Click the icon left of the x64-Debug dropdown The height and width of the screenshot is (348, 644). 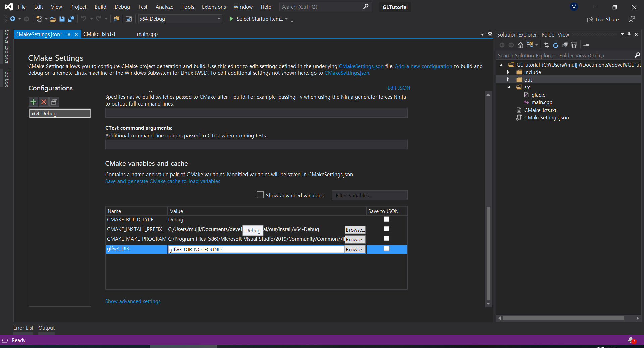point(129,19)
